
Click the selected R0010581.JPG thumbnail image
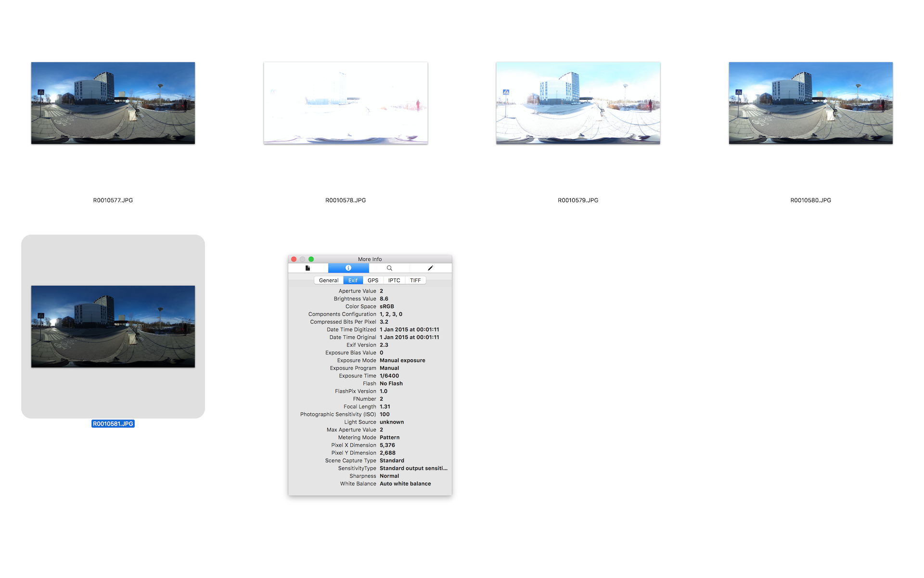pos(113,327)
